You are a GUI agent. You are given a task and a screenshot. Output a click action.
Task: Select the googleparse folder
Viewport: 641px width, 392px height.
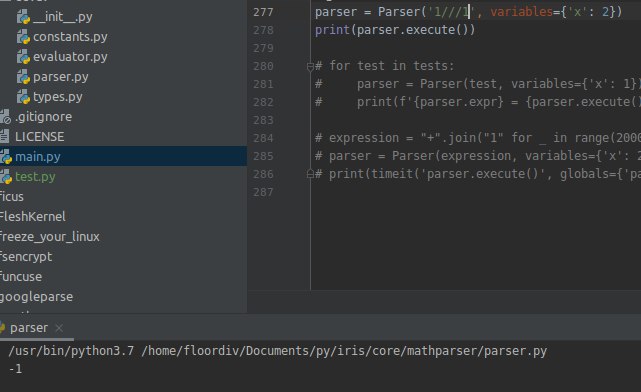tap(36, 297)
